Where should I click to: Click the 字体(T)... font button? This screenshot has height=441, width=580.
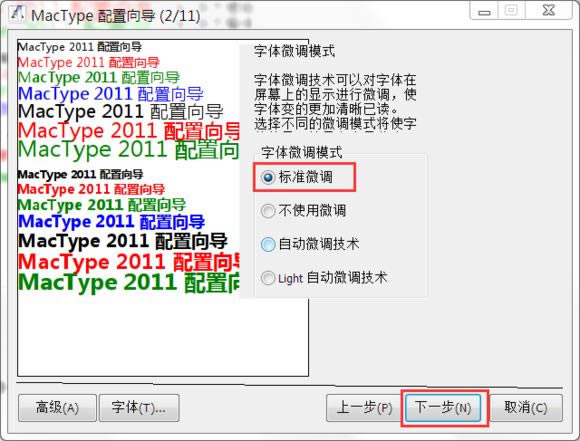tap(139, 408)
